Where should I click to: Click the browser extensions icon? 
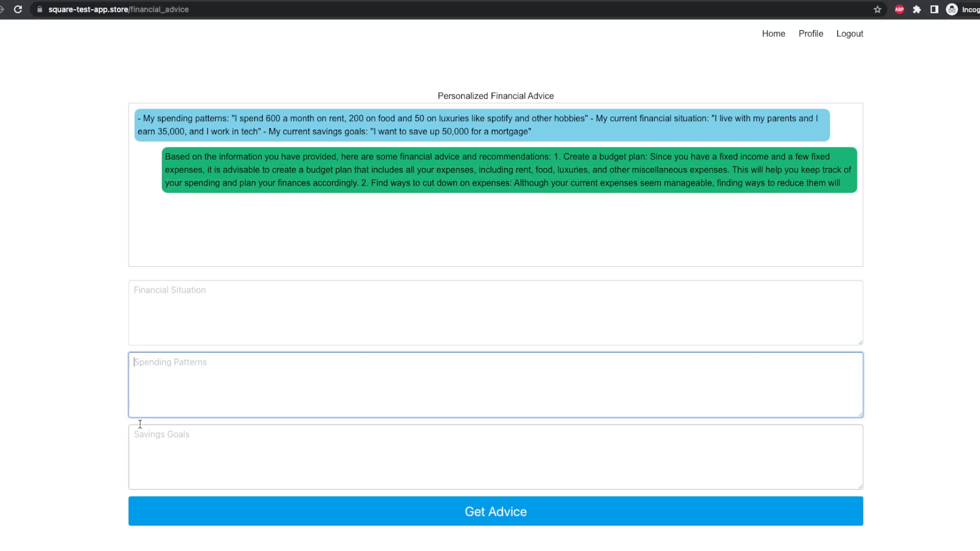917,9
